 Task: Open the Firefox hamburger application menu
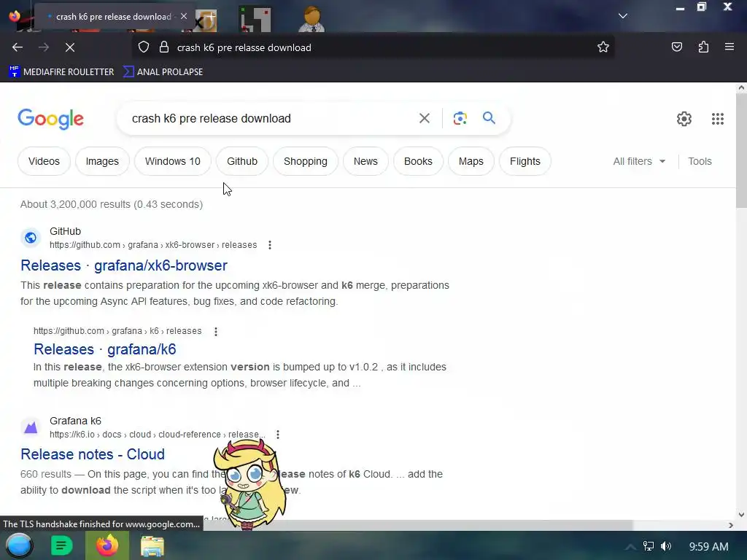(729, 47)
